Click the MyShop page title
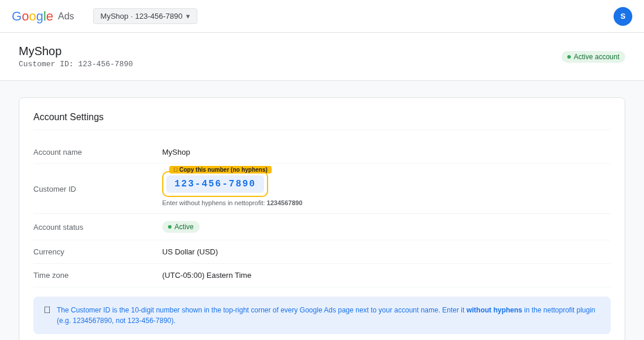The width and height of the screenshot is (644, 340). (40, 51)
